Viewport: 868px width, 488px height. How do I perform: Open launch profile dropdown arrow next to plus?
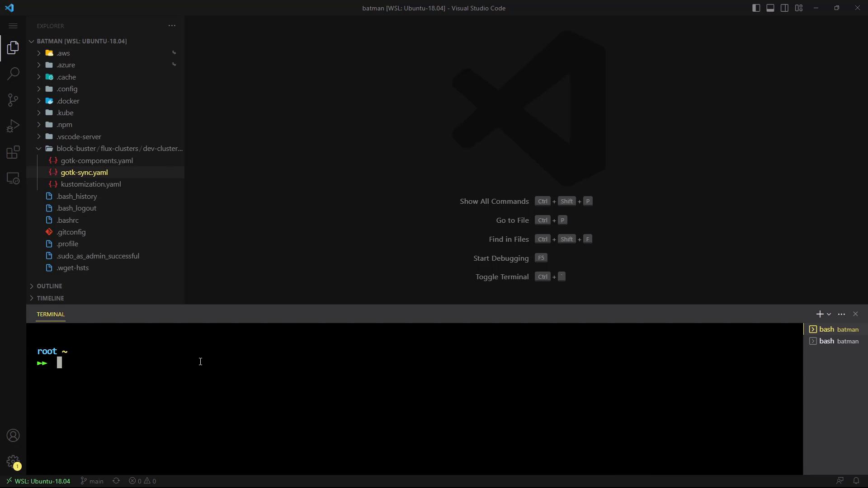[829, 314]
